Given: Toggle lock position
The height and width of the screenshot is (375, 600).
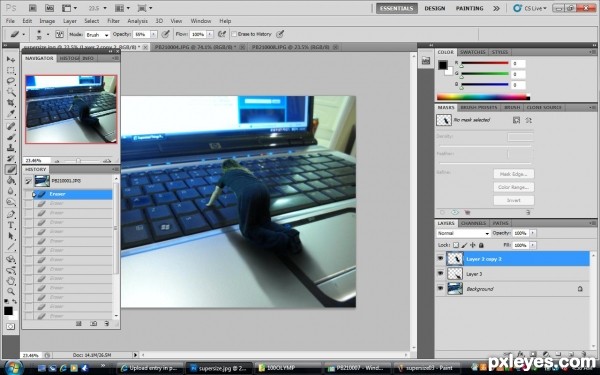Looking at the screenshot, I should click(x=473, y=245).
